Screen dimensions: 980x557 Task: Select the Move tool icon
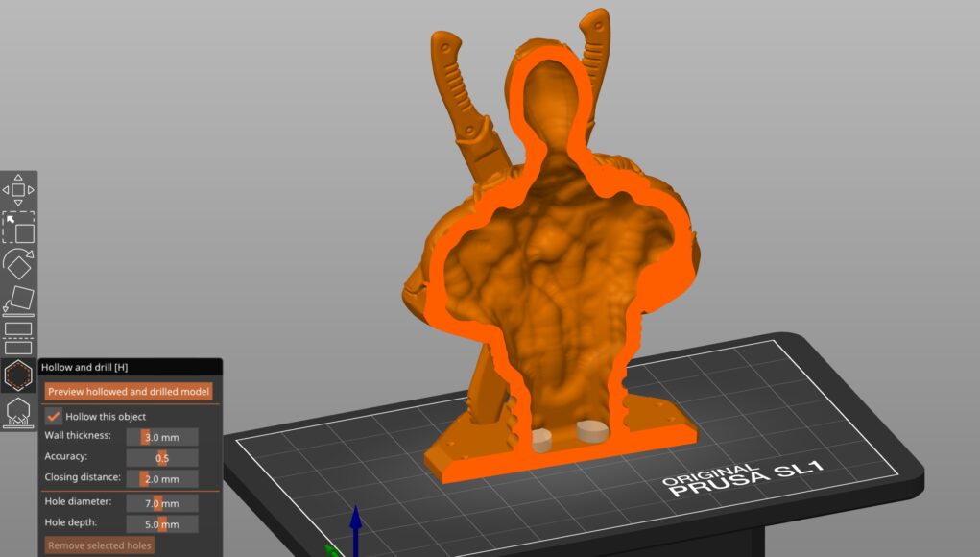(18, 189)
